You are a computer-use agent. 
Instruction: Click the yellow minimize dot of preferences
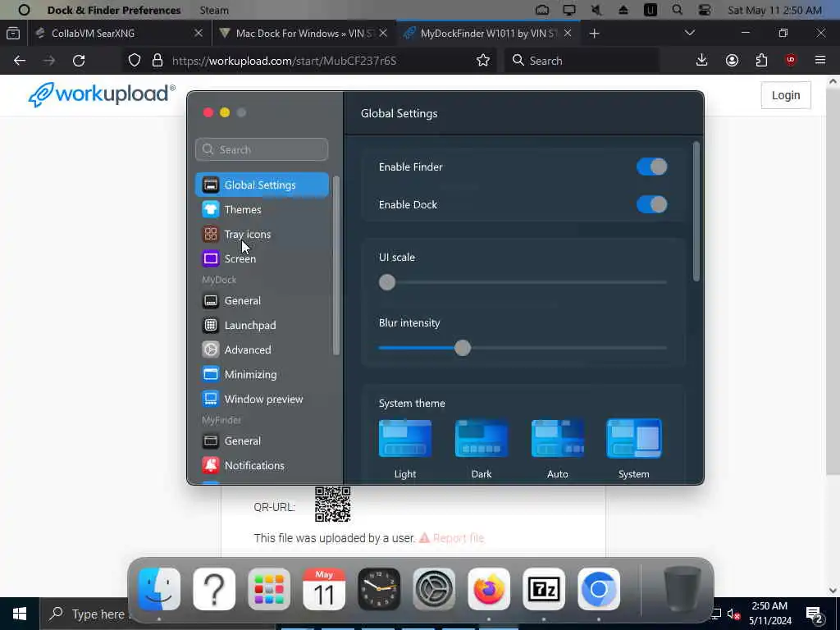pyautogui.click(x=225, y=112)
